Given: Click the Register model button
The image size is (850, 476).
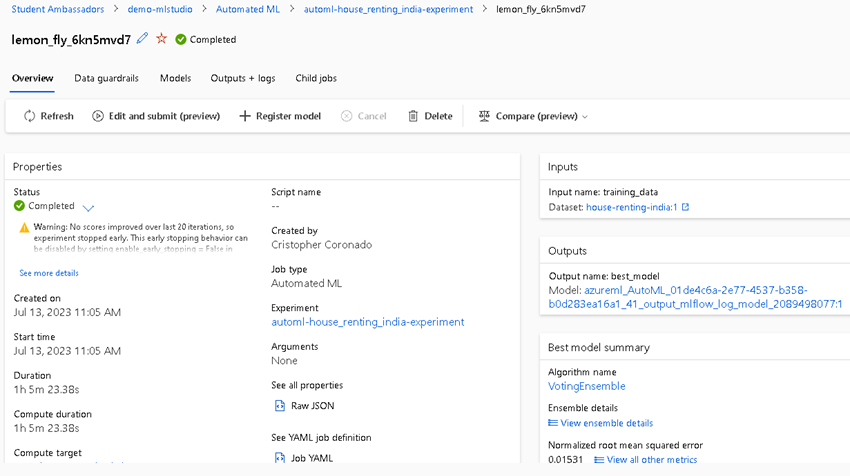Looking at the screenshot, I should click(280, 116).
